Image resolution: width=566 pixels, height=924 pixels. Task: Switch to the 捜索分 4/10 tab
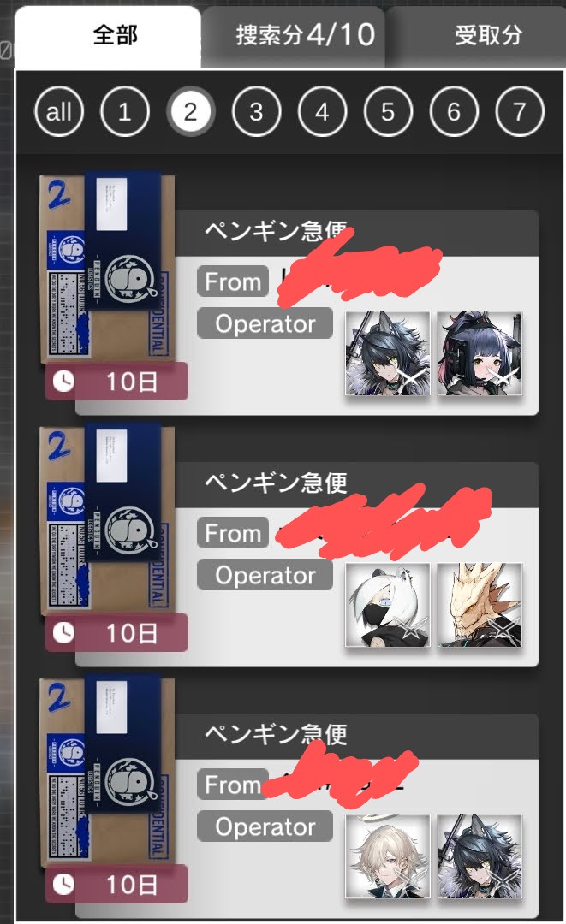[x=294, y=37]
